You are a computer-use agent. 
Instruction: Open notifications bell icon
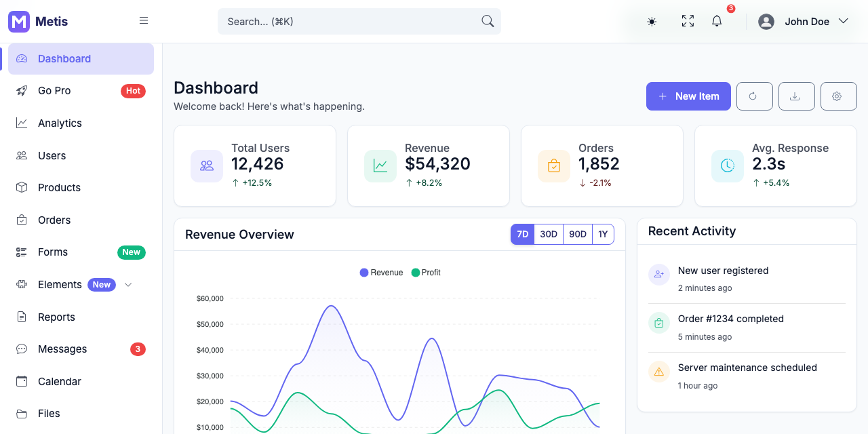click(717, 21)
